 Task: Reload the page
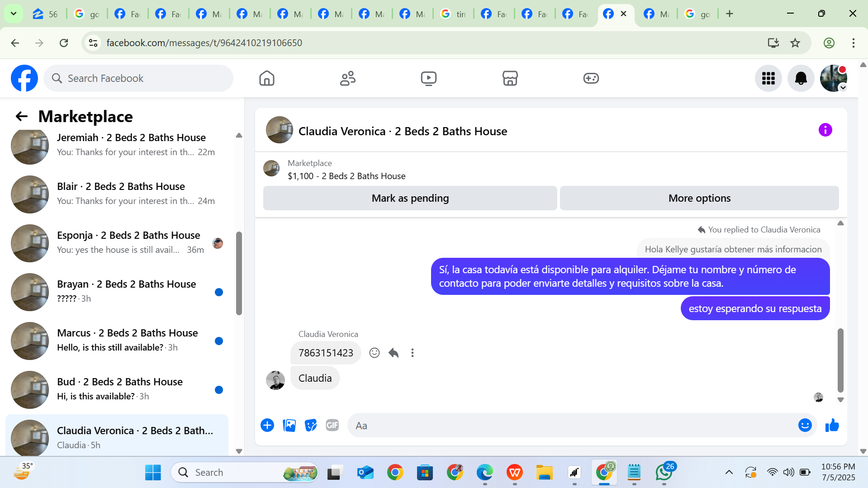click(64, 43)
